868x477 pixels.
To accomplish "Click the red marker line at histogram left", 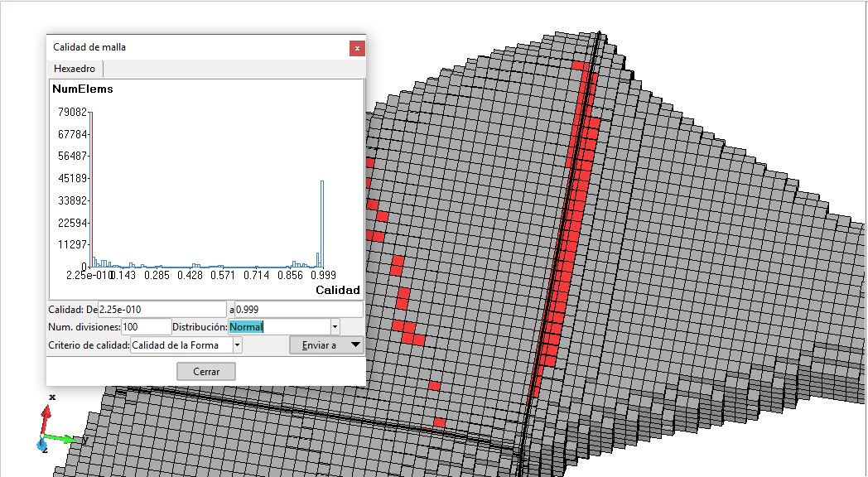I will pyautogui.click(x=92, y=189).
